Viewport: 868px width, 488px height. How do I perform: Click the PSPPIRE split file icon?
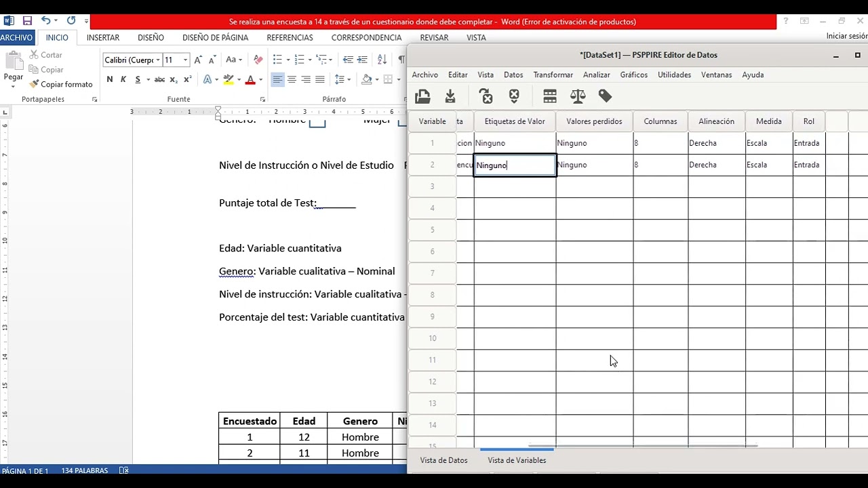coord(550,96)
